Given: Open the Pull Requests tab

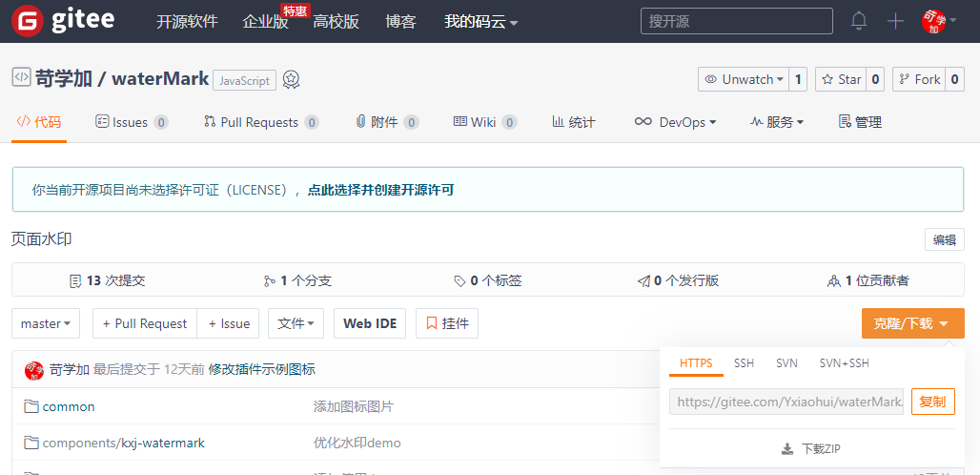Looking at the screenshot, I should [261, 122].
